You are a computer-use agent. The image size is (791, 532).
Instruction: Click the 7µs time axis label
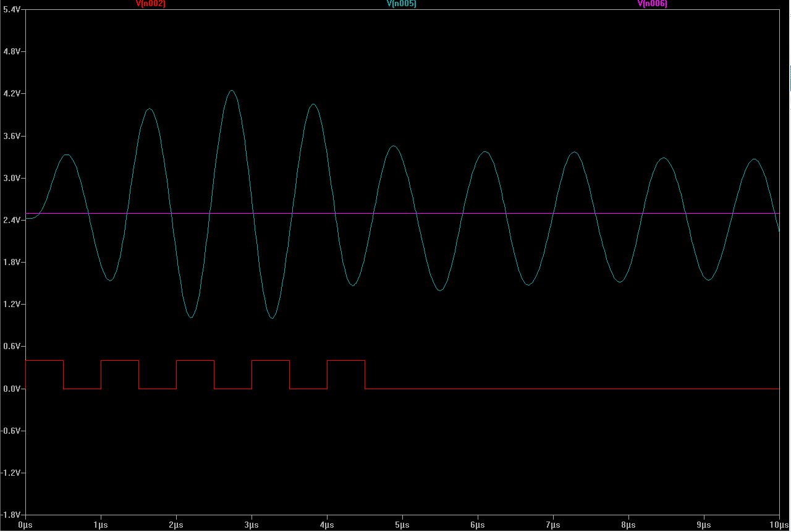[x=553, y=525]
